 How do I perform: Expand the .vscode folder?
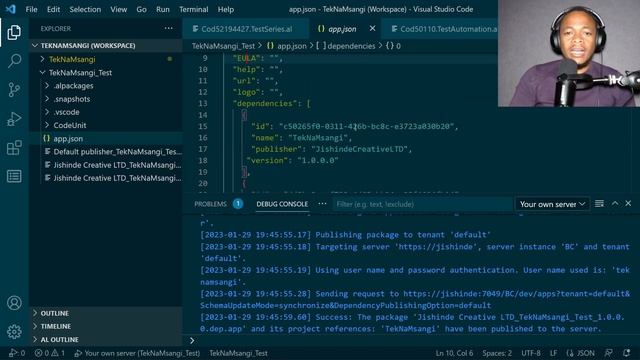pos(106,112)
